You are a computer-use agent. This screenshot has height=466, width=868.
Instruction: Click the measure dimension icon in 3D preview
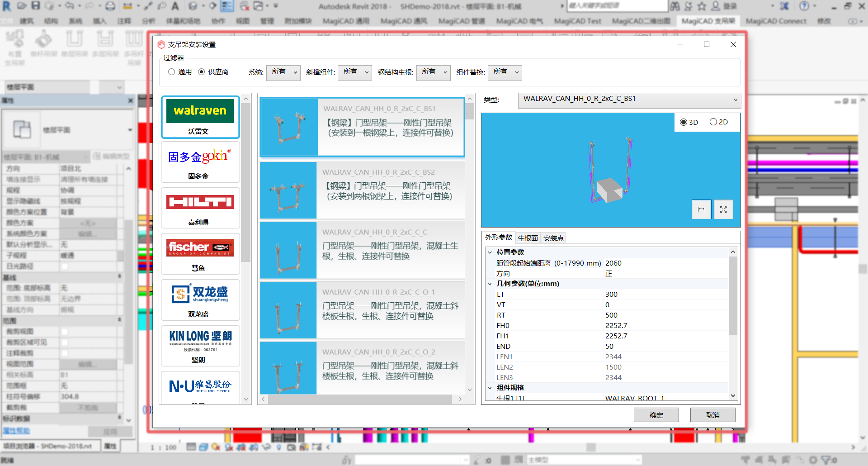702,209
